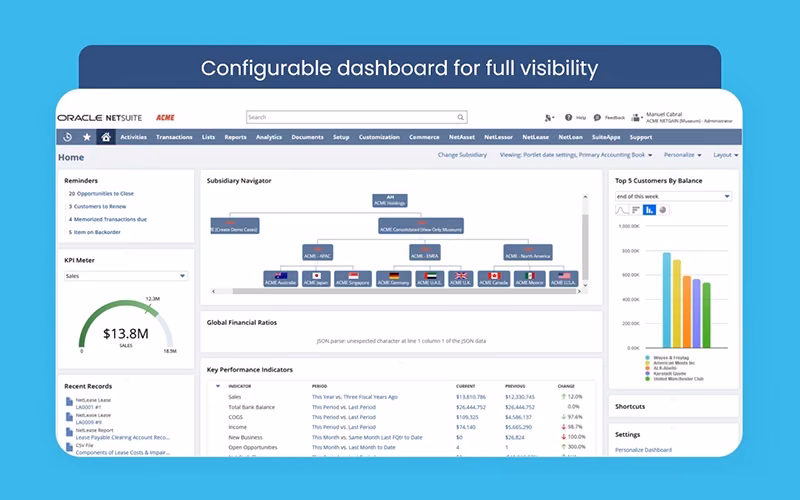Open the Recent Records clock icon in nav bar
This screenshot has height=500, width=800.
point(67,137)
